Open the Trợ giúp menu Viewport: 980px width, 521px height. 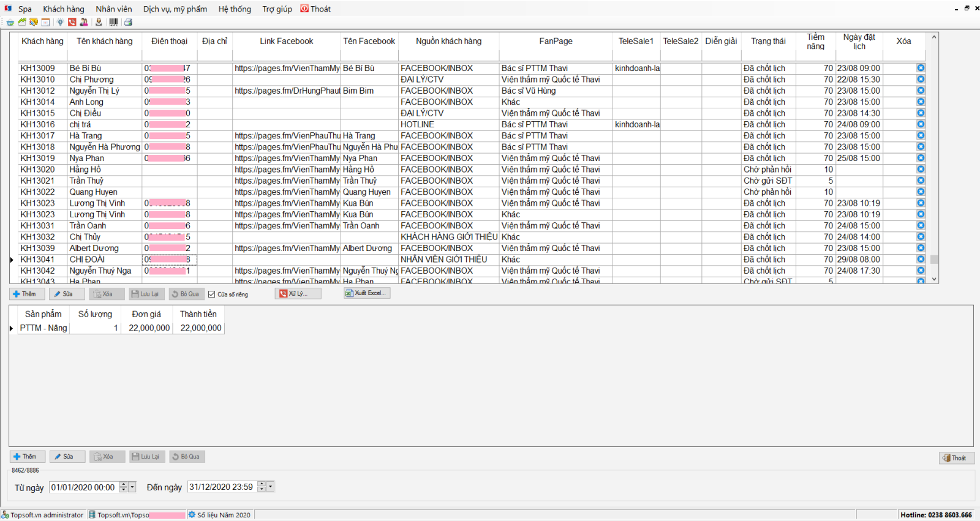(277, 9)
